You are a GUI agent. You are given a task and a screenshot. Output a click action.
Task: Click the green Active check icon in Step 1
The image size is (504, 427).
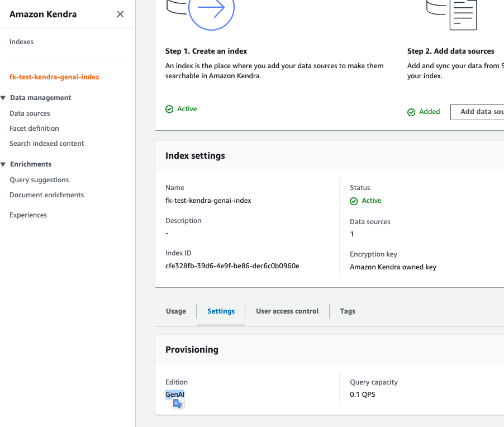tap(169, 110)
